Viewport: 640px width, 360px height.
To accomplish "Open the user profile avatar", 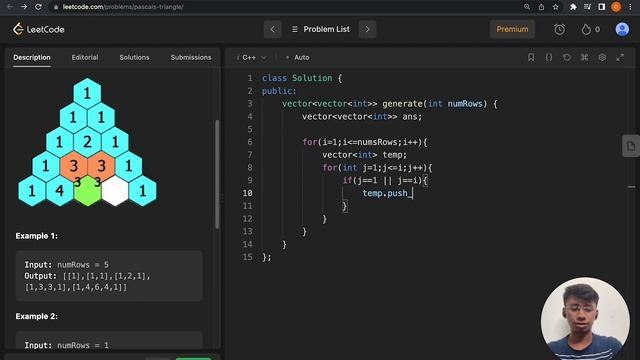I will coord(622,29).
